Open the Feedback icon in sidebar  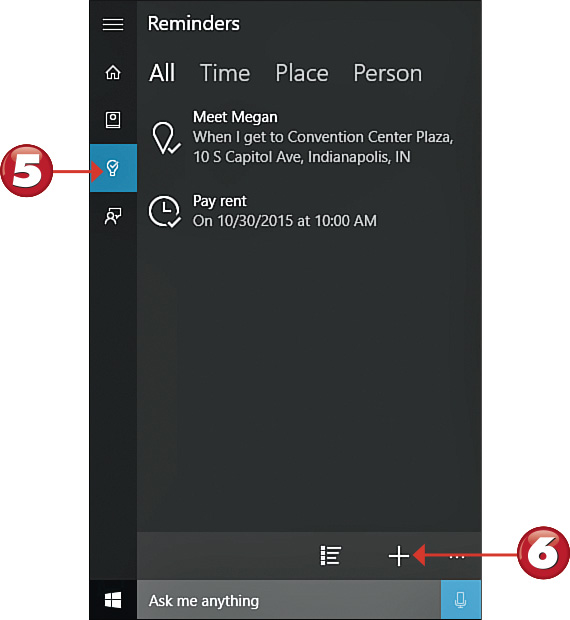click(113, 216)
